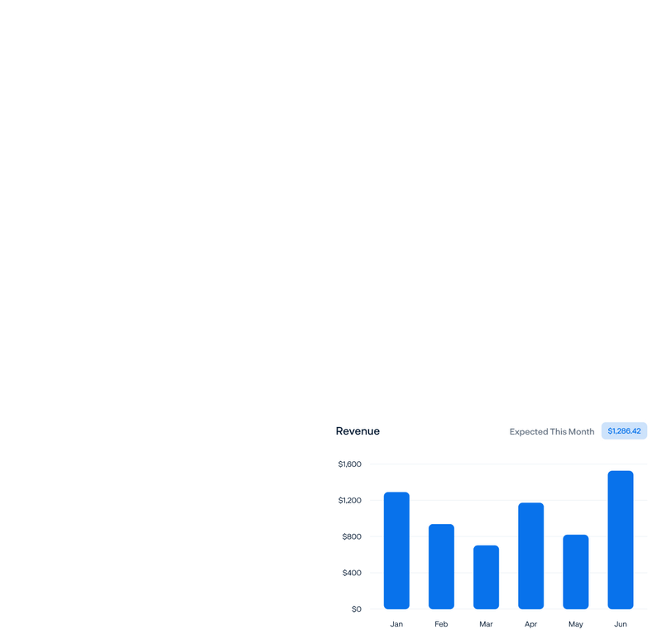Select the March revenue bar
Image resolution: width=662 pixels, height=644 pixels.
tap(486, 577)
